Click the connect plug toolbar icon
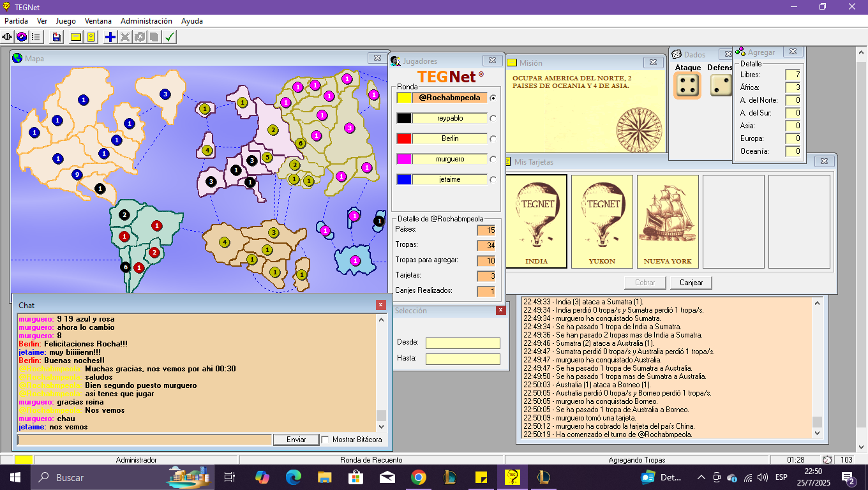The height and width of the screenshot is (490, 868). click(x=8, y=37)
